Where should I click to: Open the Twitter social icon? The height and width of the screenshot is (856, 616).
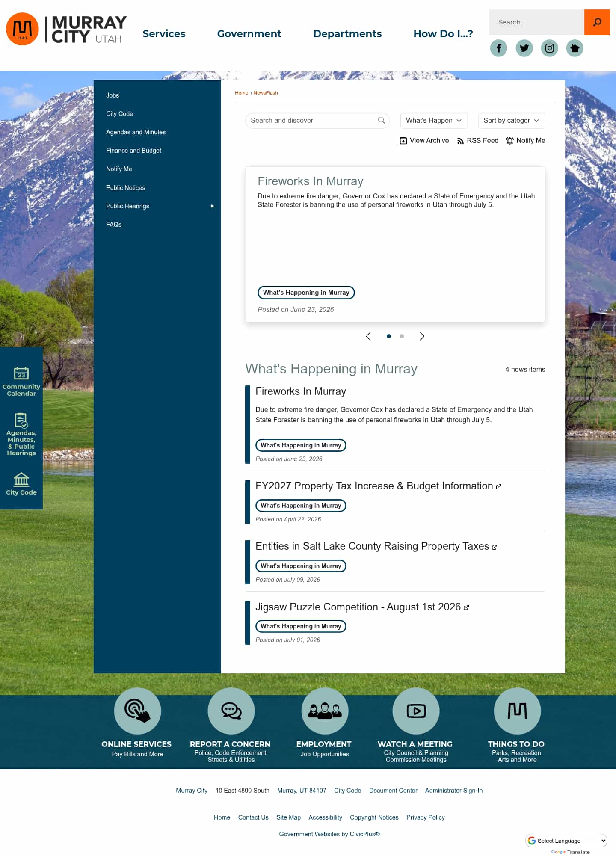pos(524,48)
